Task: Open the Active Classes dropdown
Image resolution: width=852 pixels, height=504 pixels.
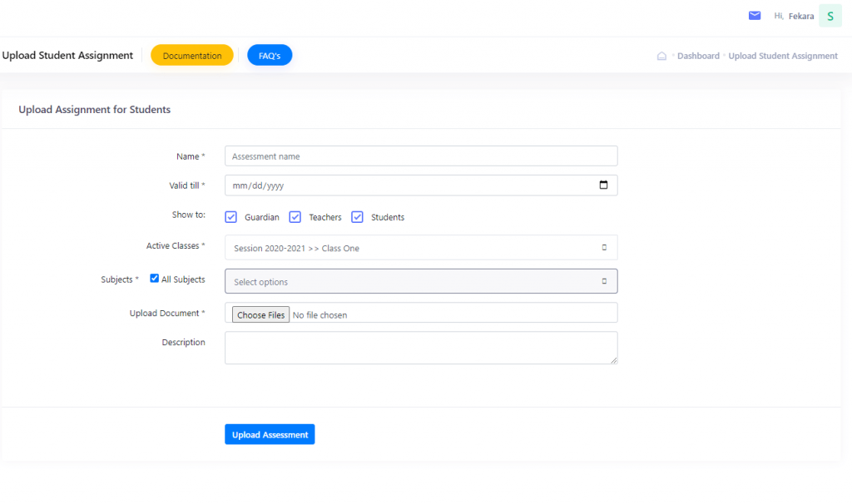Action: 416,248
